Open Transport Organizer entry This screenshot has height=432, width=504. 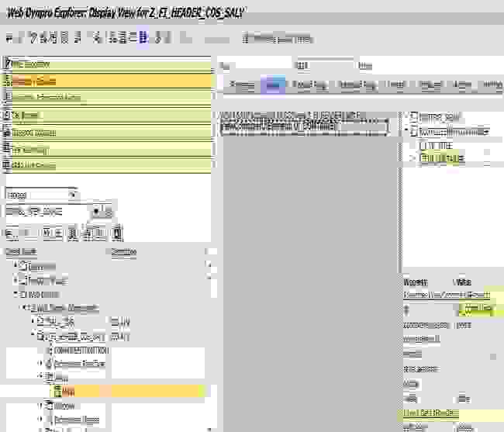pyautogui.click(x=109, y=133)
